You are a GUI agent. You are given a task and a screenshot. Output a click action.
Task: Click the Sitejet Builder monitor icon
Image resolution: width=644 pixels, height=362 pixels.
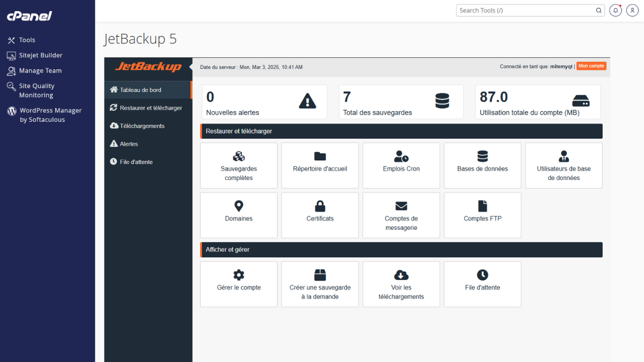[11, 55]
